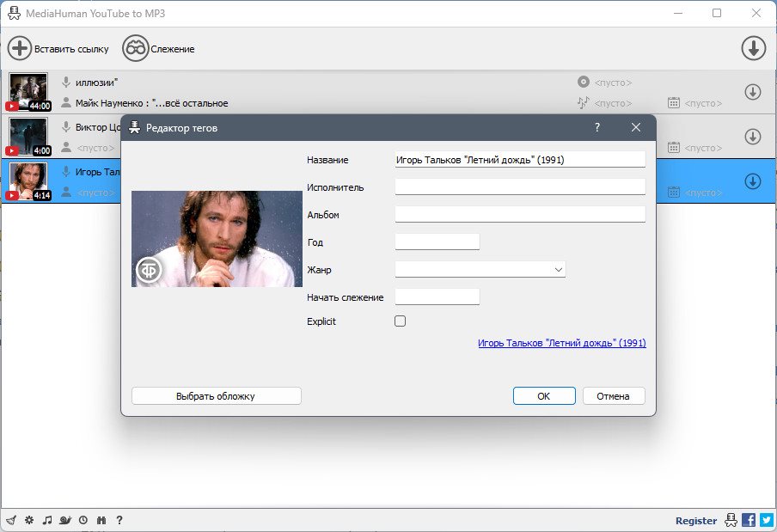Click the music note icon in bottom bar
The width and height of the screenshot is (777, 532).
[x=47, y=520]
